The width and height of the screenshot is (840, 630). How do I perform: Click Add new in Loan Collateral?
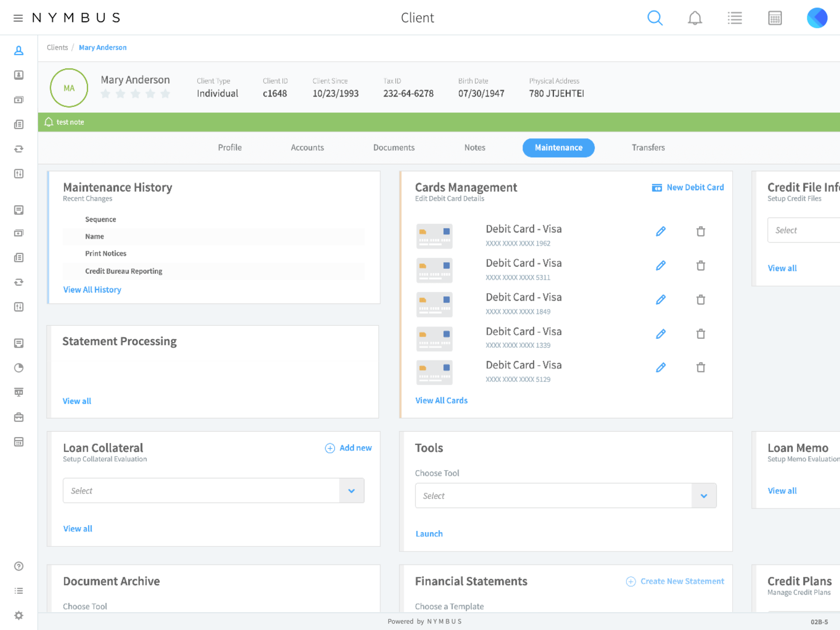tap(348, 448)
